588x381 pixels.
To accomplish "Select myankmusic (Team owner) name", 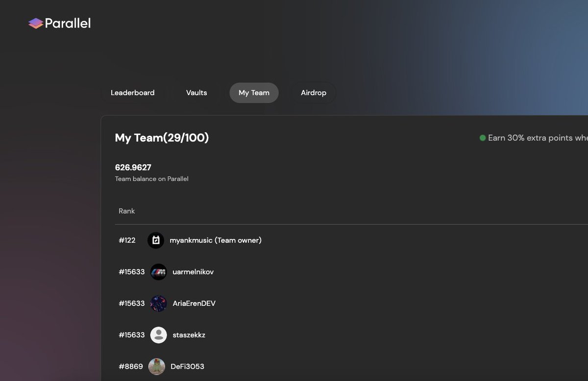I will pos(216,240).
